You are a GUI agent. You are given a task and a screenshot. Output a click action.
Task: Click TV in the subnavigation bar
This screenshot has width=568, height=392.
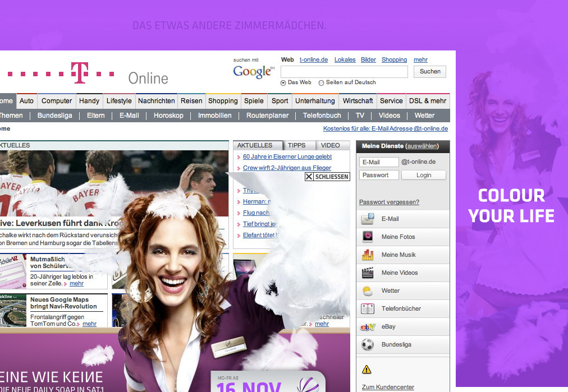click(360, 116)
